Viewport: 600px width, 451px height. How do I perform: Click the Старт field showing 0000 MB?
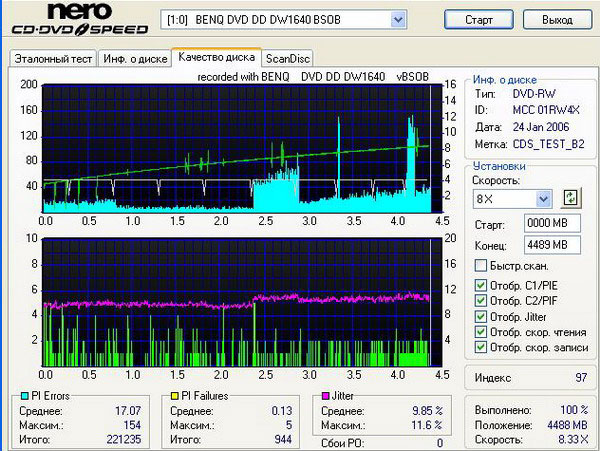(x=552, y=223)
